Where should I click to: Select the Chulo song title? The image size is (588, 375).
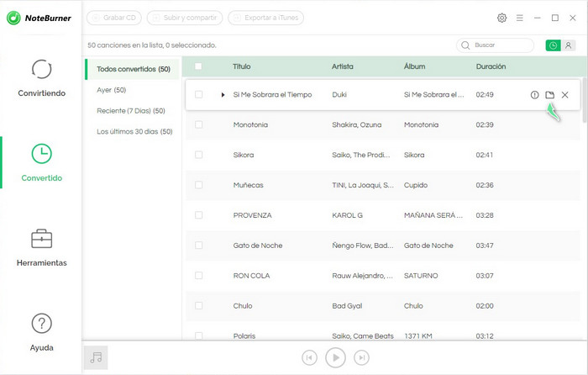point(243,305)
